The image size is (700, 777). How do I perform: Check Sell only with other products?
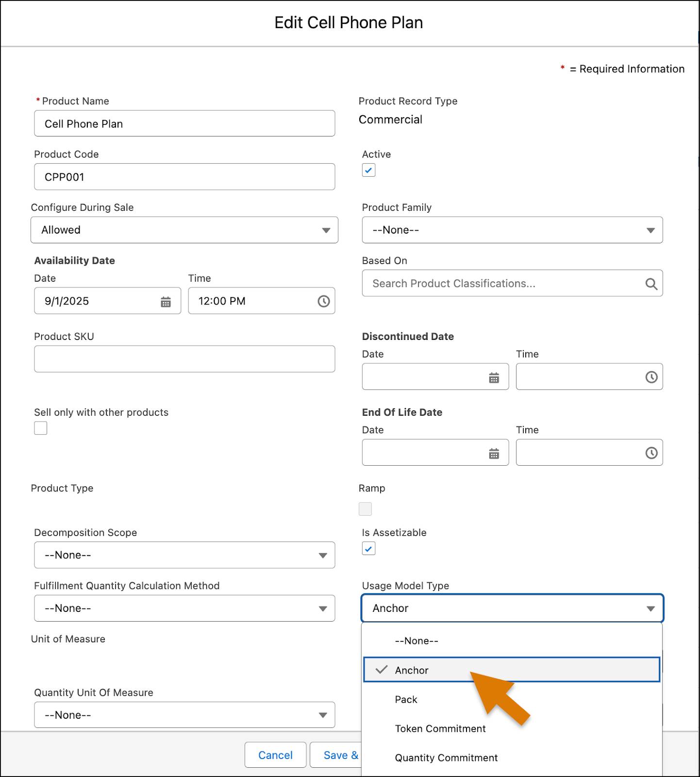click(x=41, y=428)
